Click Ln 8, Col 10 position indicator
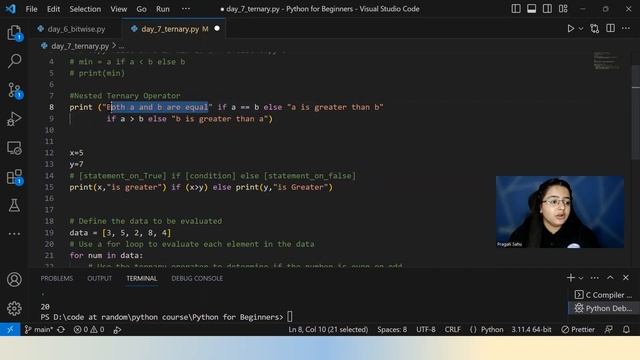 click(328, 329)
